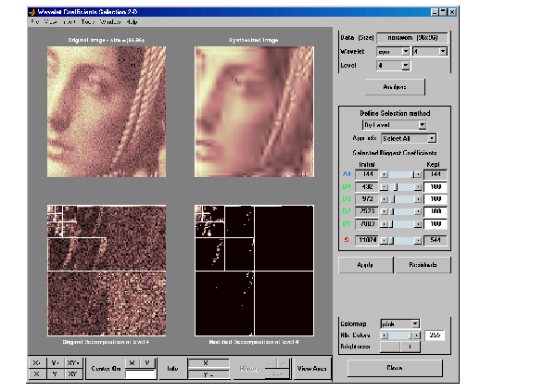Toggle Center On X button

click(133, 363)
